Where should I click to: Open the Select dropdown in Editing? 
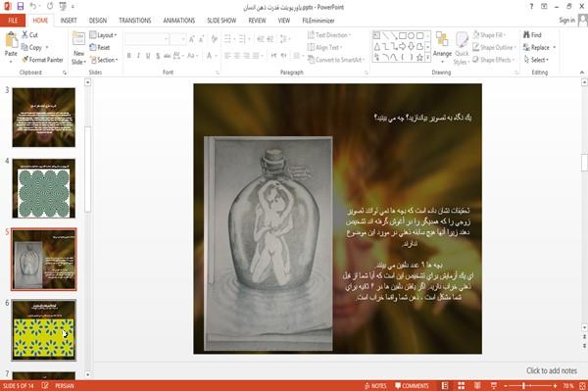point(536,60)
